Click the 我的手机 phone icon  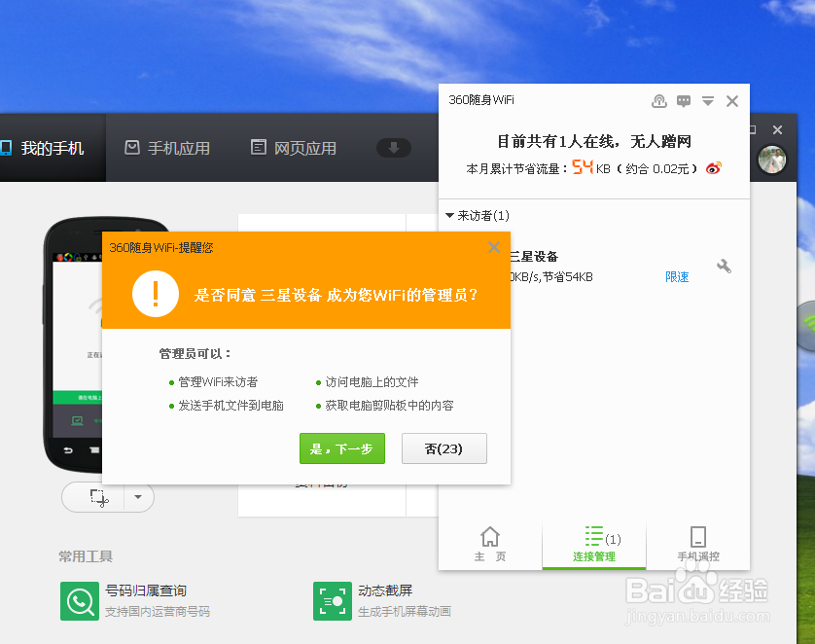(6, 148)
